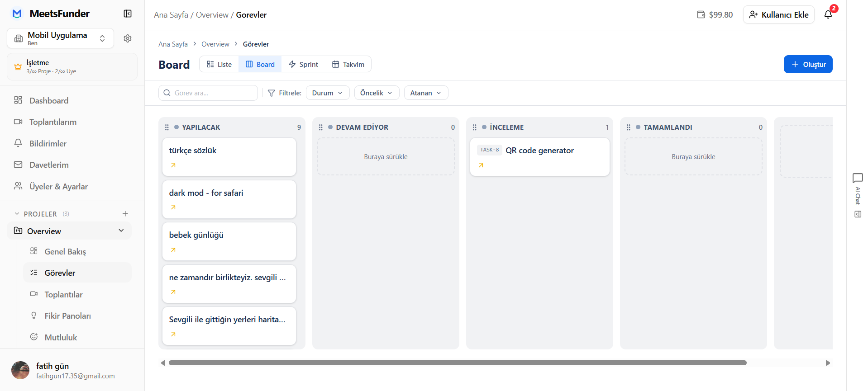Open the Durum filter dropdown
Image resolution: width=868 pixels, height=391 pixels.
[327, 93]
